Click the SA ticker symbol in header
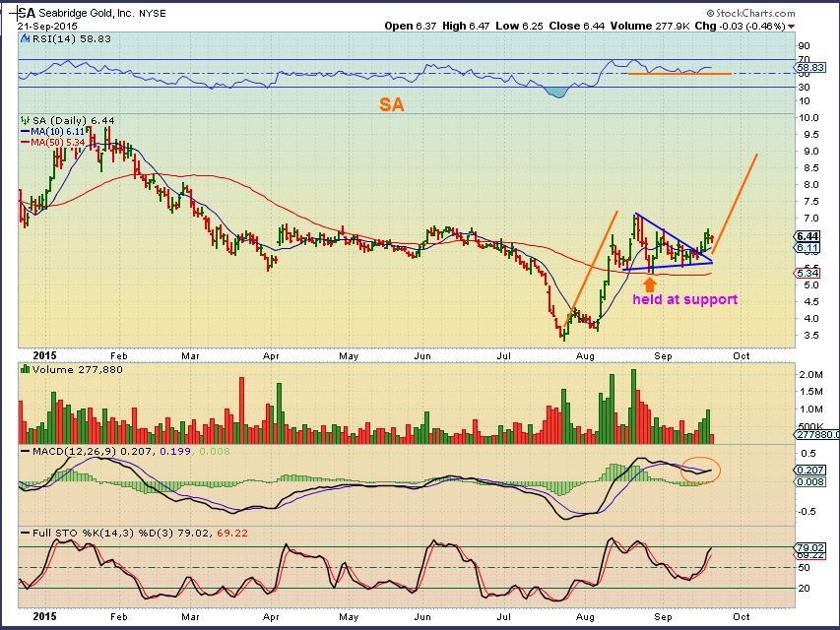Viewport: 840px width, 630px height. point(27,13)
